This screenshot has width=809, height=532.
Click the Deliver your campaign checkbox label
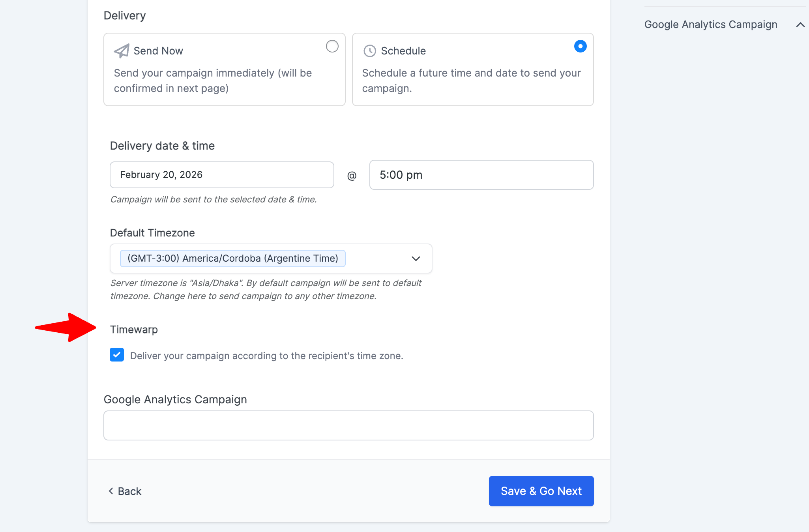pos(266,356)
